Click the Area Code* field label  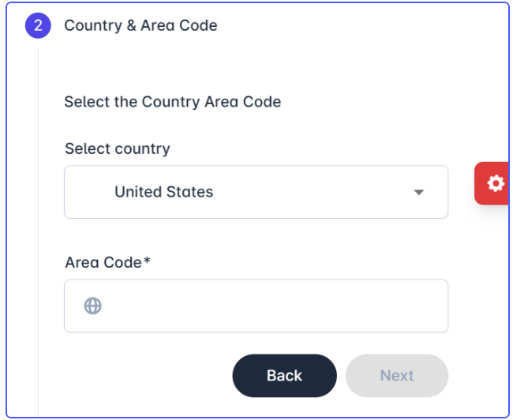pos(107,262)
